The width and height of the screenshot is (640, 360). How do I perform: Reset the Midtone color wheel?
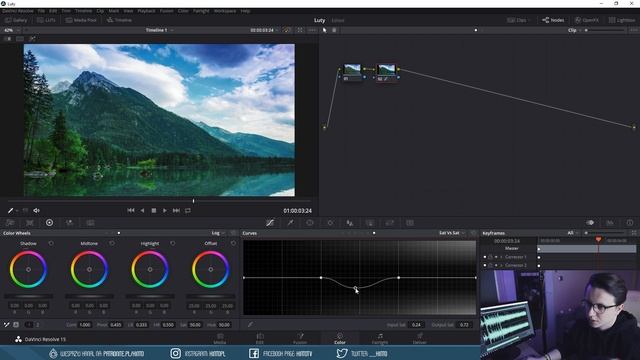tap(112, 243)
